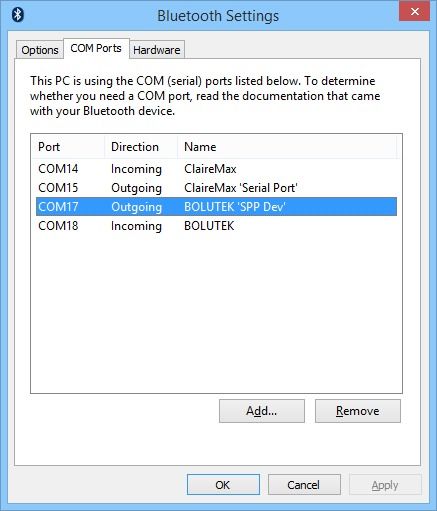Screen dimensions: 437x511
Task: Switch to the Options tab
Action: (40, 50)
